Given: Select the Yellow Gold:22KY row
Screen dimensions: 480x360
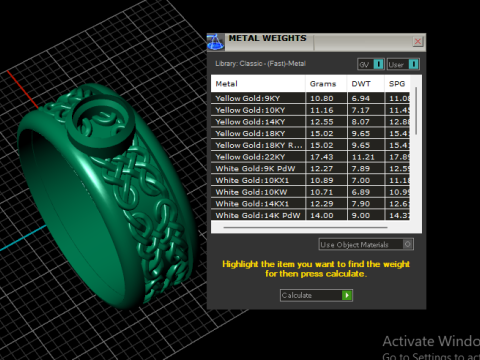Looking at the screenshot, I should [x=310, y=157].
